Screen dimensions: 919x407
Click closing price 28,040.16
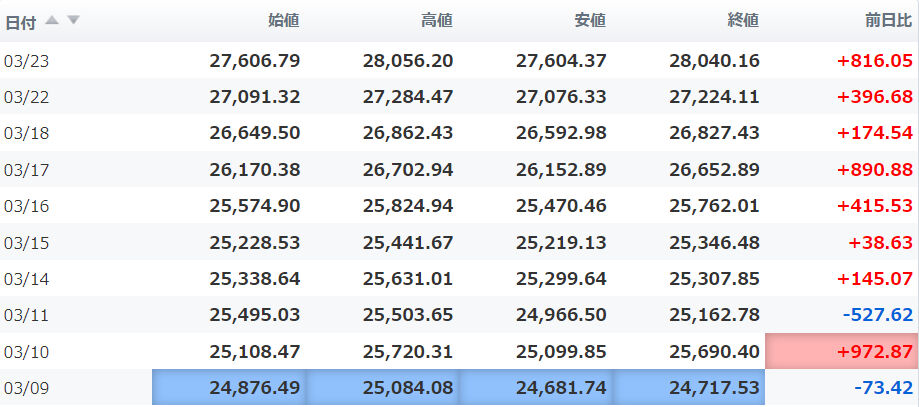click(x=714, y=60)
